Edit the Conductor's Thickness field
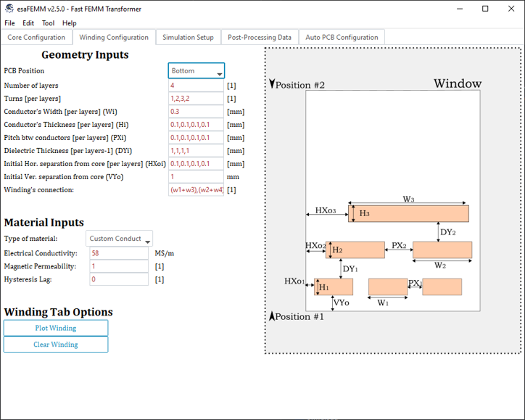Screen dimensions: 525x420 click(x=196, y=125)
